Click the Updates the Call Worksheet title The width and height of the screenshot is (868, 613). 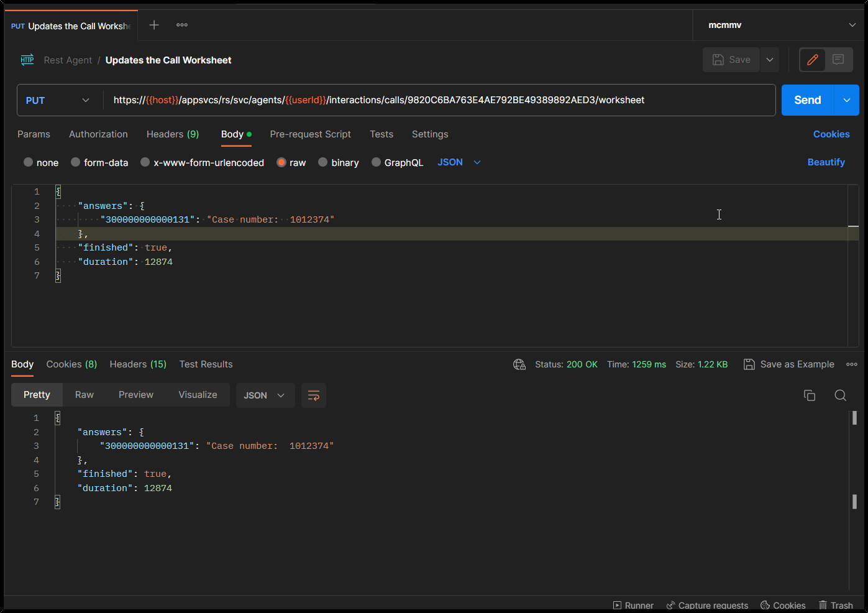click(x=168, y=60)
